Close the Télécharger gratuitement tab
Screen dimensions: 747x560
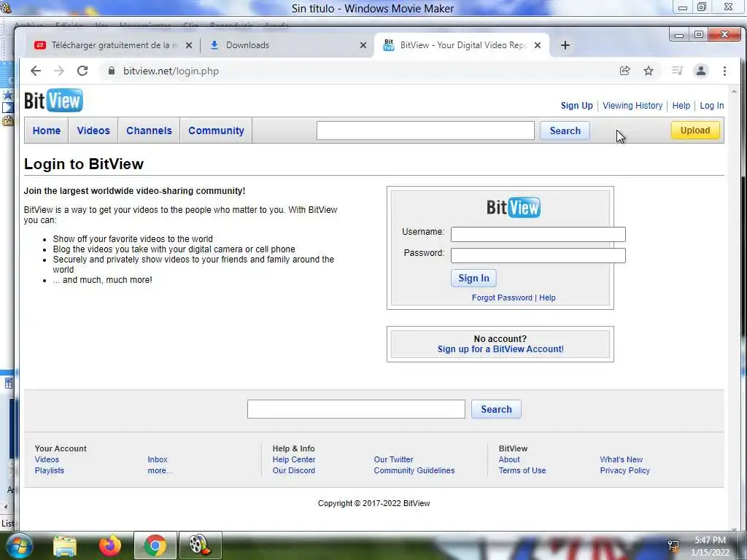[x=189, y=45]
